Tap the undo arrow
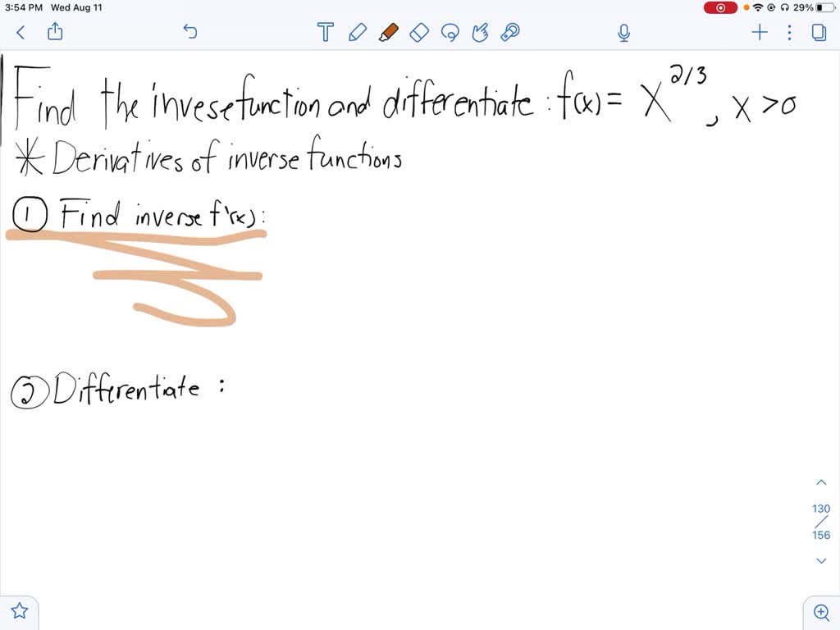840x630 pixels. (189, 31)
